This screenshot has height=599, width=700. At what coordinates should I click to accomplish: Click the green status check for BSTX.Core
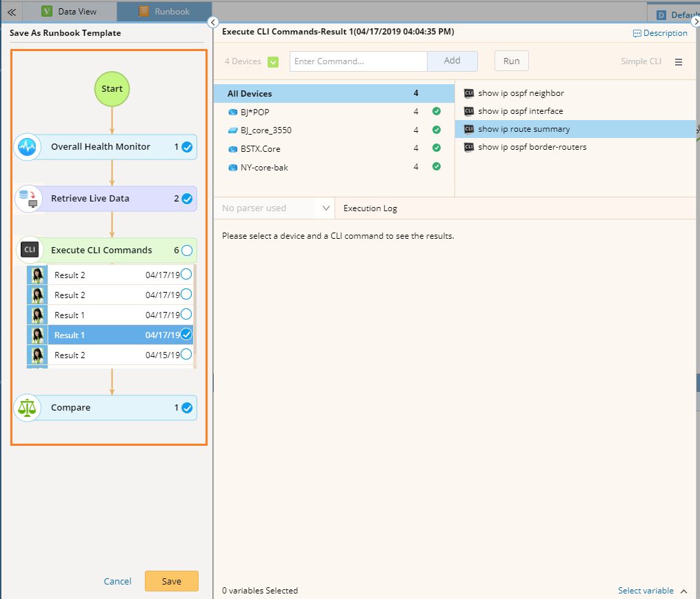coord(437,148)
